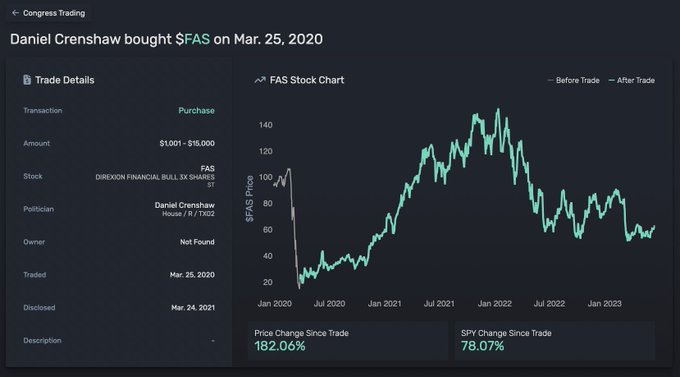
Task: Select the FAS stock symbol in details
Action: [207, 168]
